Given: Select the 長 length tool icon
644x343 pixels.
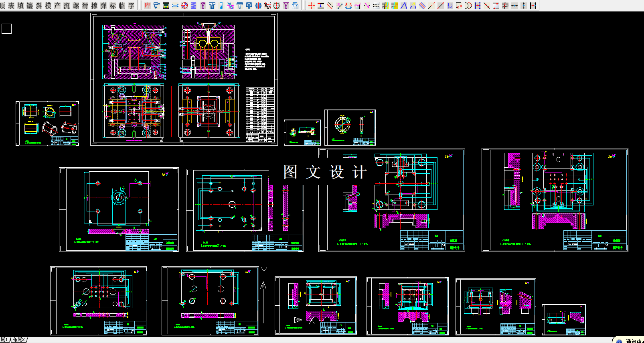Looking at the screenshot, I should pyautogui.click(x=450, y=6).
